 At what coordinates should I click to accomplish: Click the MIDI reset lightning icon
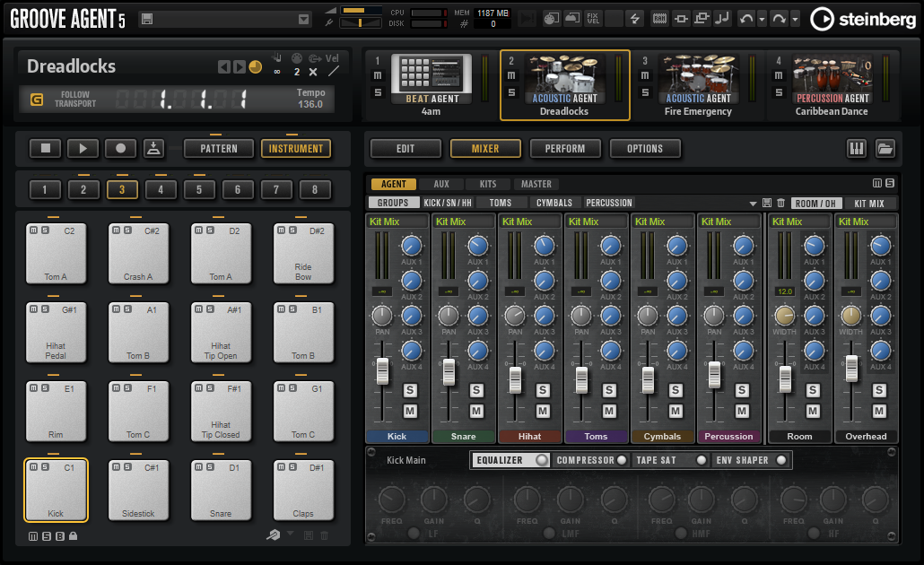click(634, 19)
